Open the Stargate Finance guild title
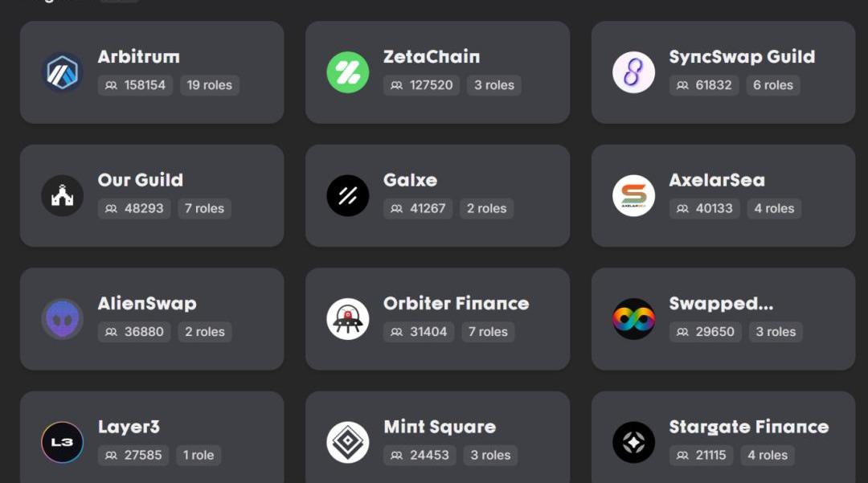Viewport: 868px width, 483px height. pos(749,427)
